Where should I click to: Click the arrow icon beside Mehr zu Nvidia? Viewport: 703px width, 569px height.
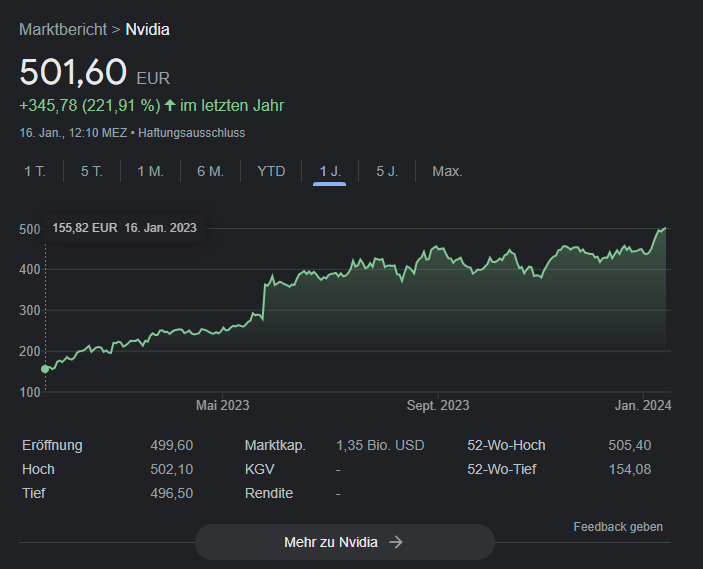point(396,542)
